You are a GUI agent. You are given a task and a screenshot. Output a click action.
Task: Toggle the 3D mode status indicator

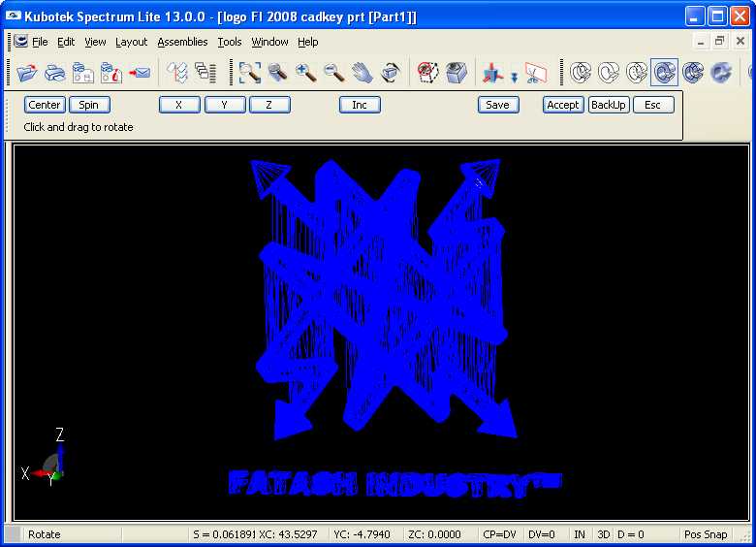[603, 534]
